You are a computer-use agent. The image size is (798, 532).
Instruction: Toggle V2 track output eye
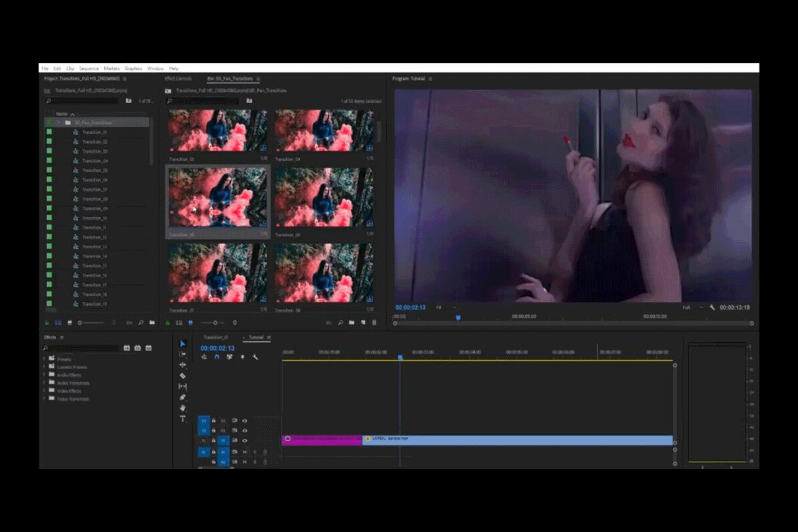[x=245, y=430]
